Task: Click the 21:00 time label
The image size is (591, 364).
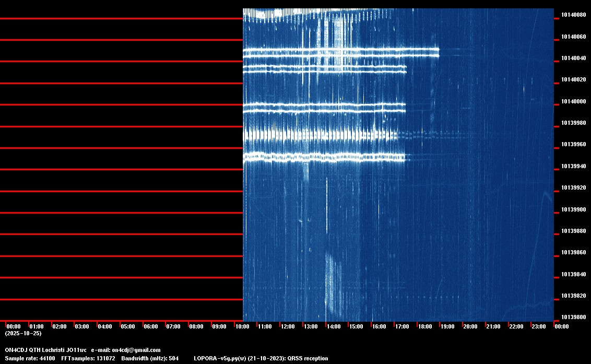Action: pos(493,326)
